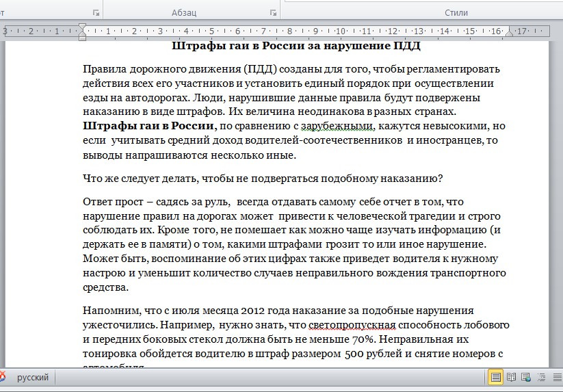Switch to Outline view
This screenshot has width=563, height=392.
point(542,377)
